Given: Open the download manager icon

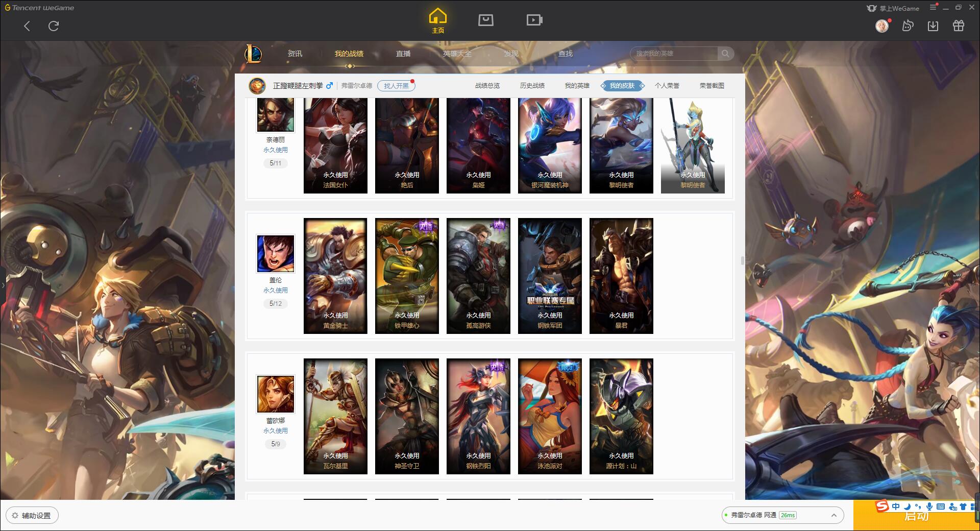Looking at the screenshot, I should pos(933,26).
